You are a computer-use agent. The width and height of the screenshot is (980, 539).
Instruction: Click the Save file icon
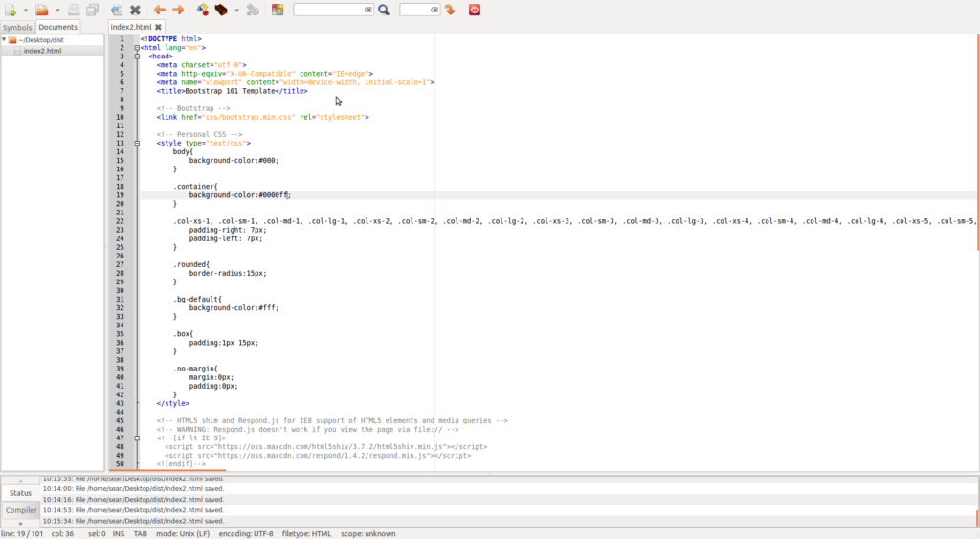coord(74,10)
